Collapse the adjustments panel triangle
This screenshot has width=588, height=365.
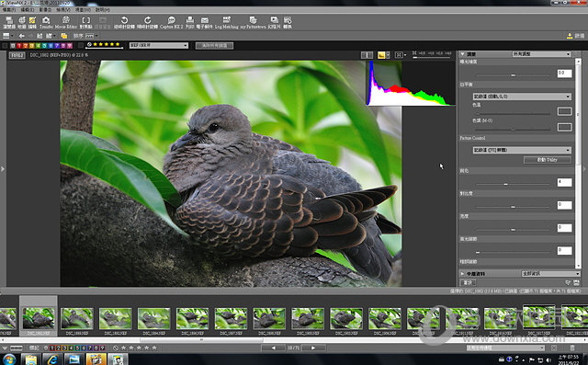(463, 54)
